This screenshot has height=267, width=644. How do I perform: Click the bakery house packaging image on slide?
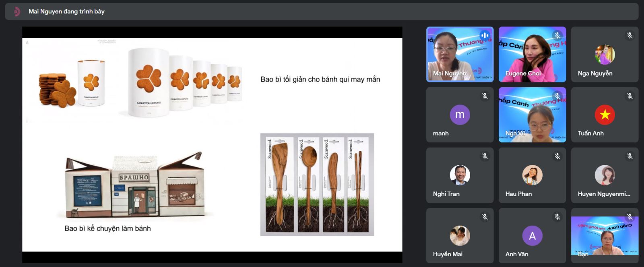(x=135, y=185)
